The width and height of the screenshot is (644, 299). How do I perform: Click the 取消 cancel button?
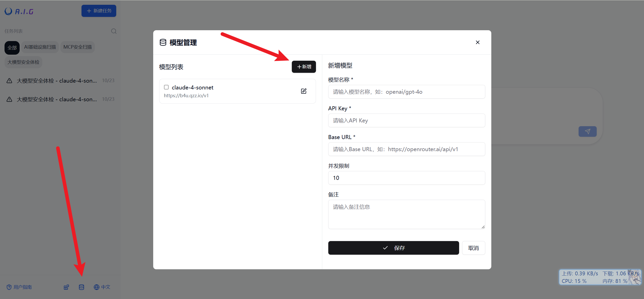point(473,248)
